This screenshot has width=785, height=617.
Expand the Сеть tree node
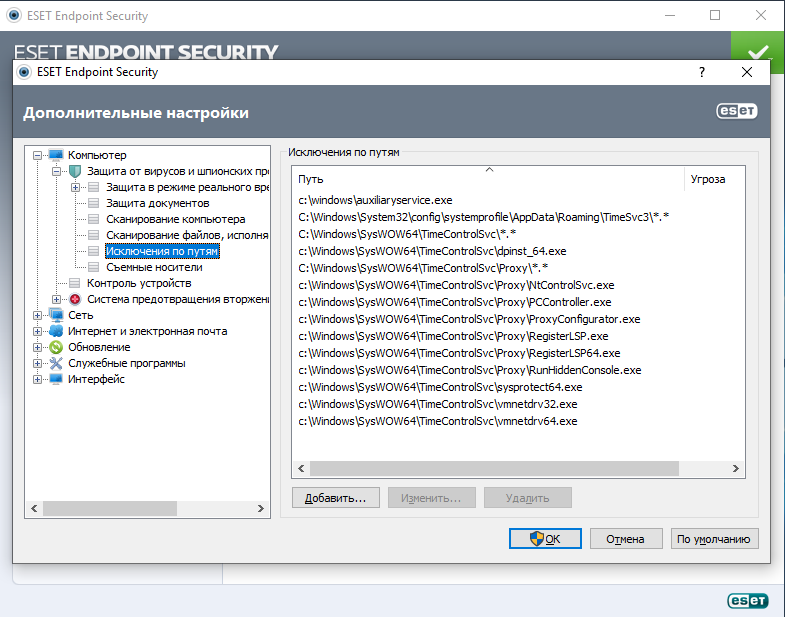[x=37, y=316]
